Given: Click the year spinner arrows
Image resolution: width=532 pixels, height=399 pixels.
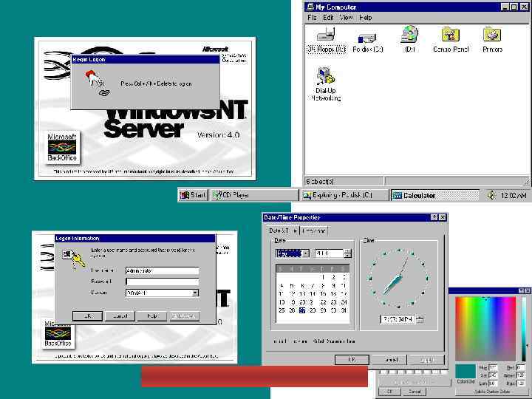Looking at the screenshot, I should click(x=348, y=253).
